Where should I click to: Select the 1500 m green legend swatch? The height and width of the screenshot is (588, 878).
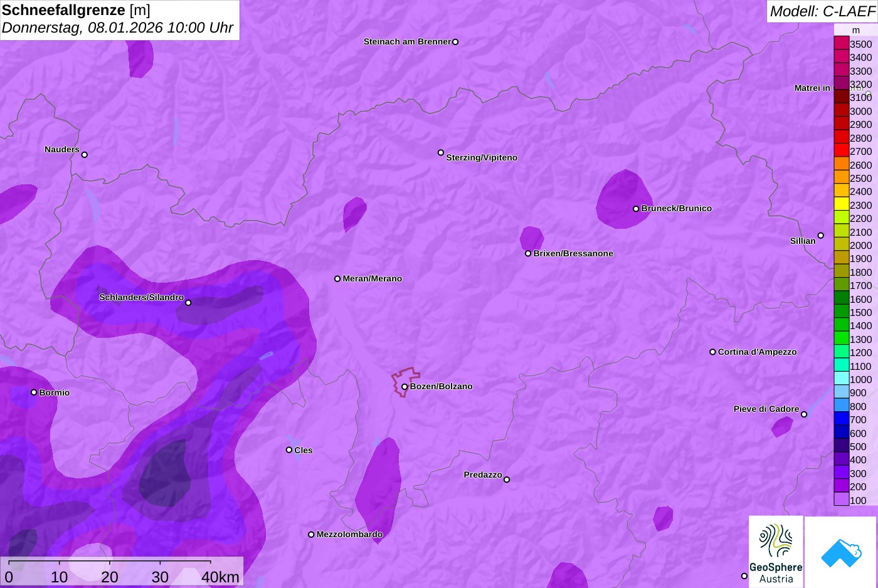tap(841, 312)
